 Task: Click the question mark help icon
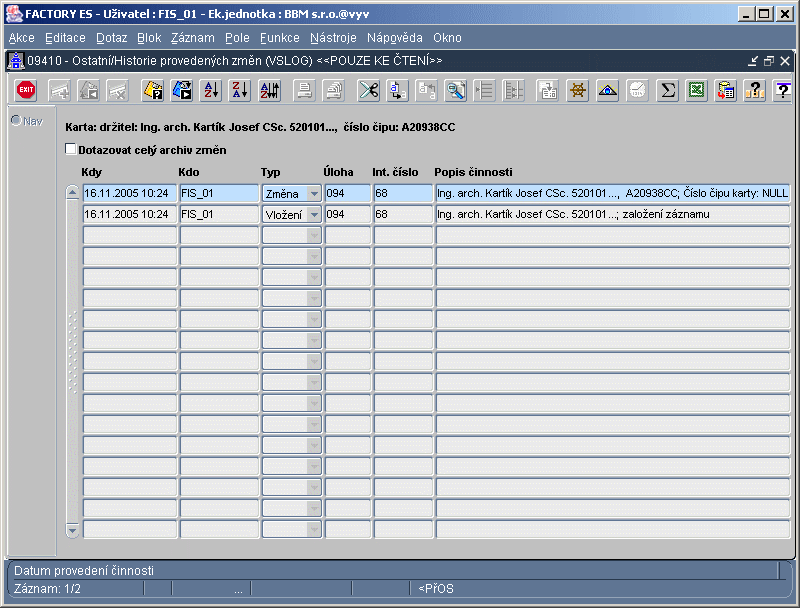pos(783,90)
